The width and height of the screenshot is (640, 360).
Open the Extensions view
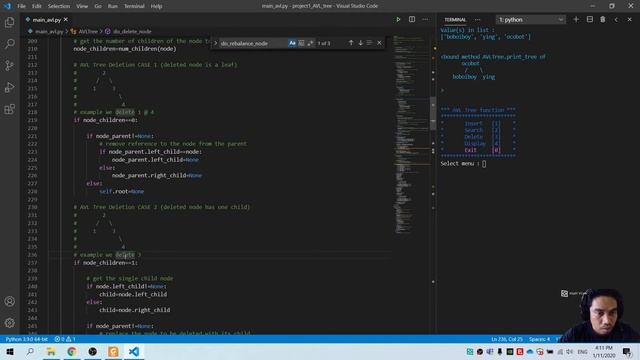9,109
